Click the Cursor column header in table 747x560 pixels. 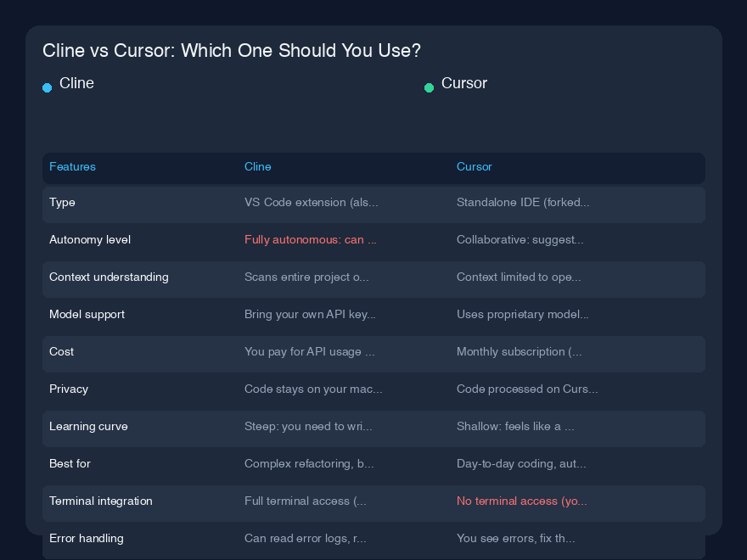click(474, 166)
